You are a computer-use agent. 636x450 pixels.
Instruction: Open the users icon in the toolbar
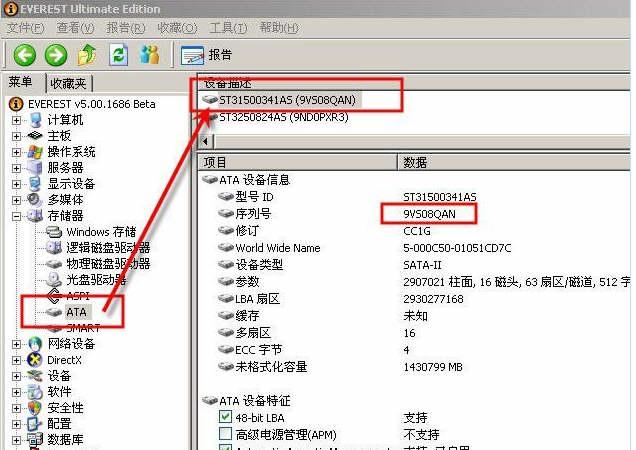150,55
